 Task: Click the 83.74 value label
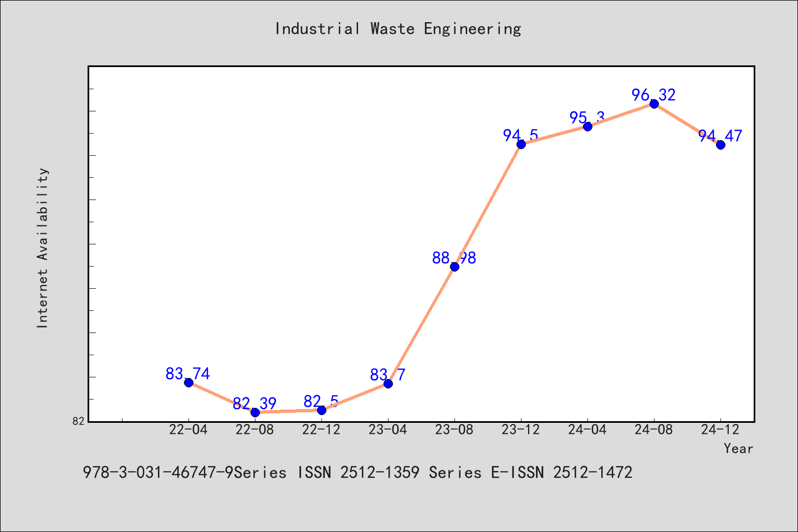[x=188, y=374]
